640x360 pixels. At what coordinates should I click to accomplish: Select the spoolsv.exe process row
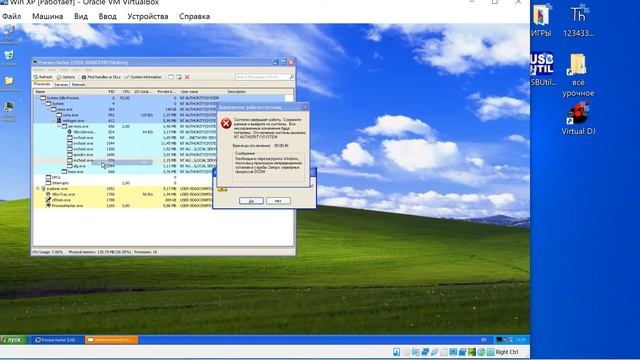[124, 155]
